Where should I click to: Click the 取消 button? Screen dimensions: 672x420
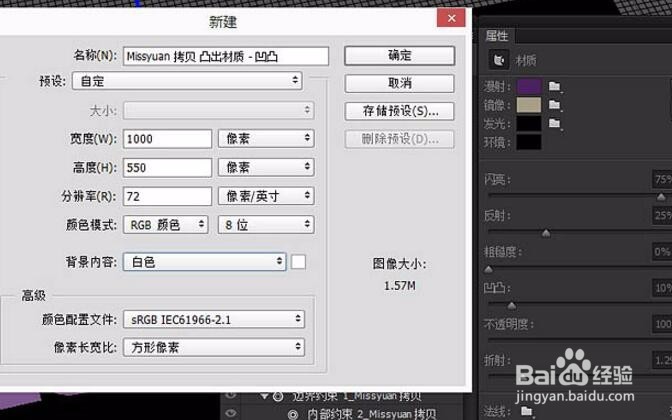click(x=399, y=83)
